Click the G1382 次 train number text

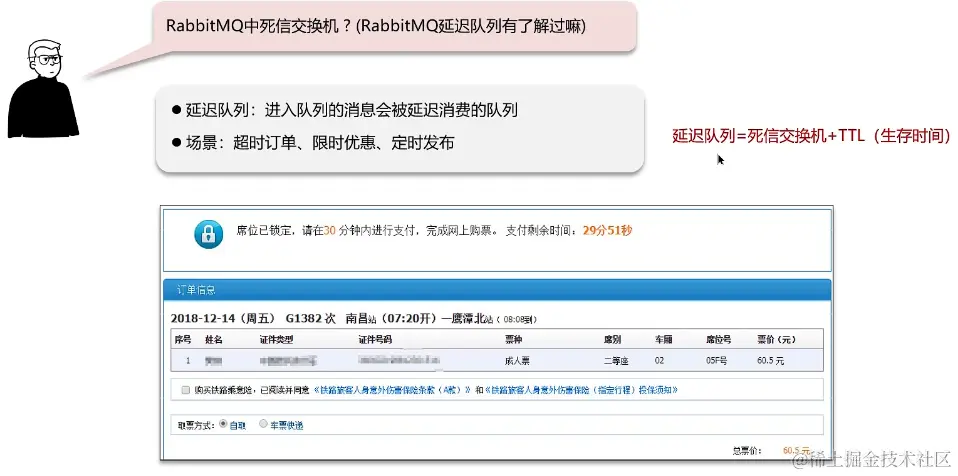(x=311, y=318)
